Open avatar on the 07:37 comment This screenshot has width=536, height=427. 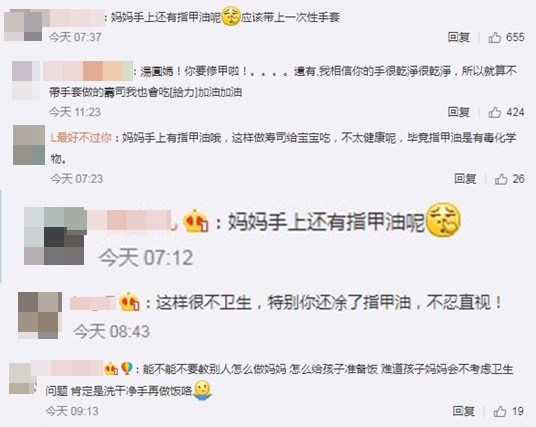[23, 26]
